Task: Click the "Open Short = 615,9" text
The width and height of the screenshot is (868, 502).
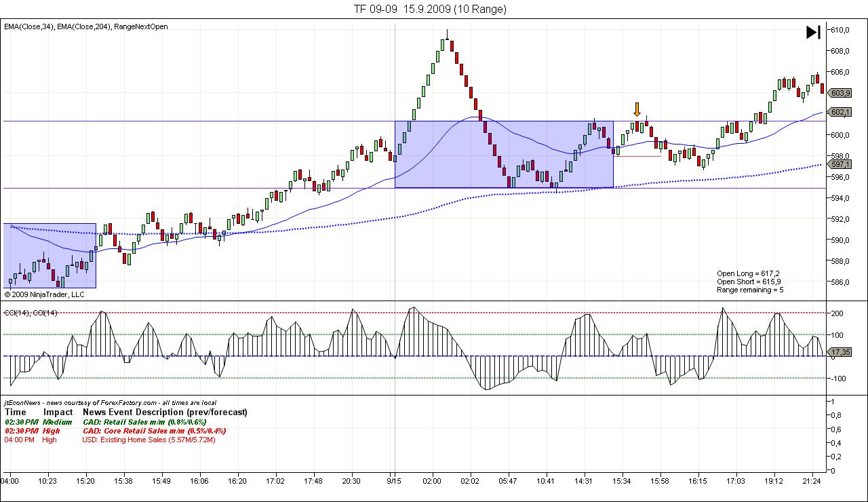Action: tap(749, 282)
